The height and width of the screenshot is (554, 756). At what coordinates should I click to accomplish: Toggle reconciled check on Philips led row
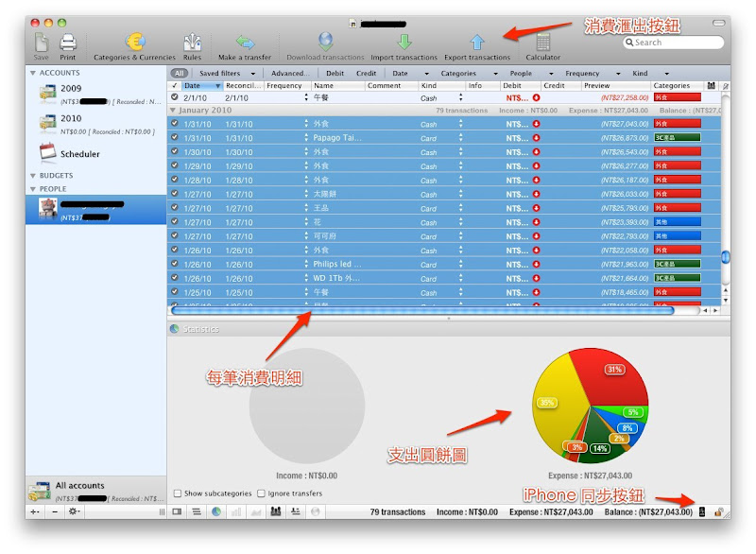175,264
